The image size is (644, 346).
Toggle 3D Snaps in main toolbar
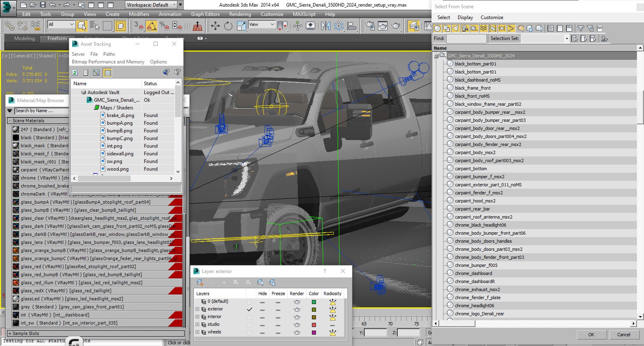pos(139,26)
